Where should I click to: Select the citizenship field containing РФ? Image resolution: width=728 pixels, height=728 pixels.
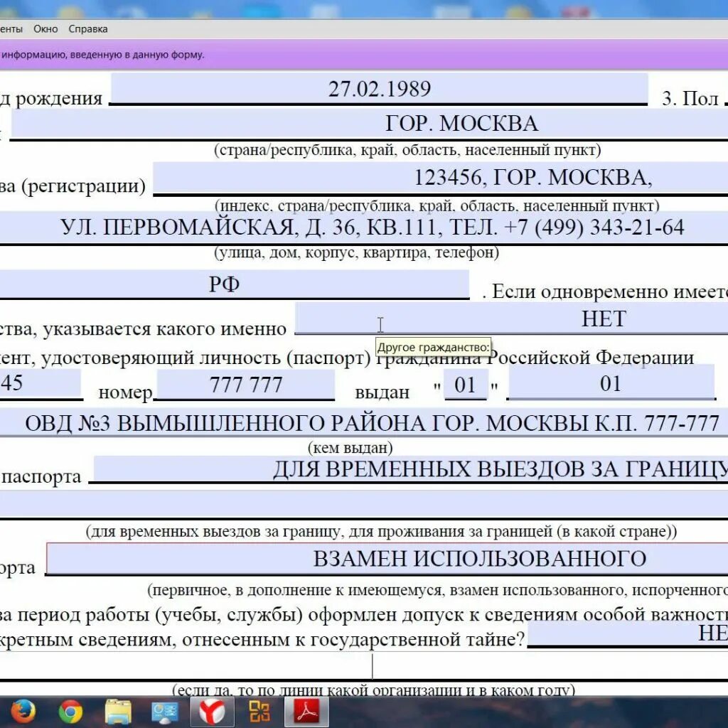(235, 281)
